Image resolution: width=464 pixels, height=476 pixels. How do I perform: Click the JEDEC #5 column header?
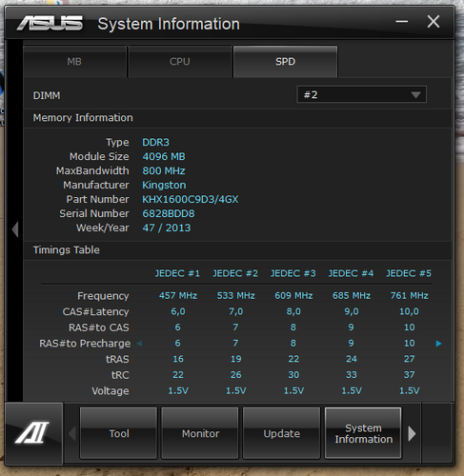(409, 273)
